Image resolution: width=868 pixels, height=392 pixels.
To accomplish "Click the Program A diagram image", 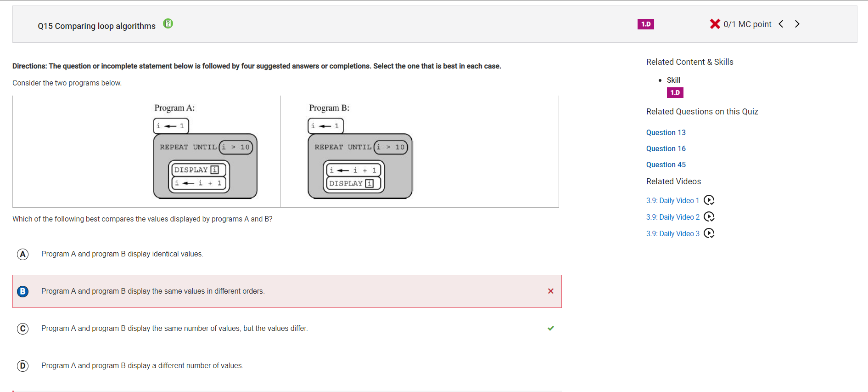I will pyautogui.click(x=205, y=151).
